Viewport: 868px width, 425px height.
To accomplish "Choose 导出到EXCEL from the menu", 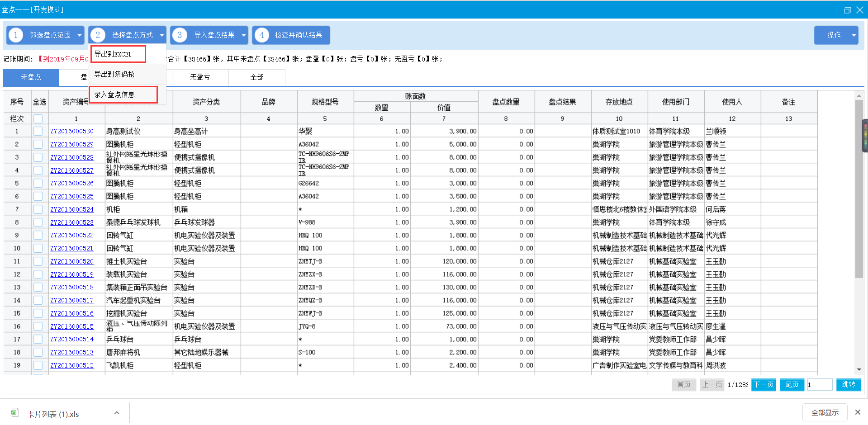I will pos(118,54).
